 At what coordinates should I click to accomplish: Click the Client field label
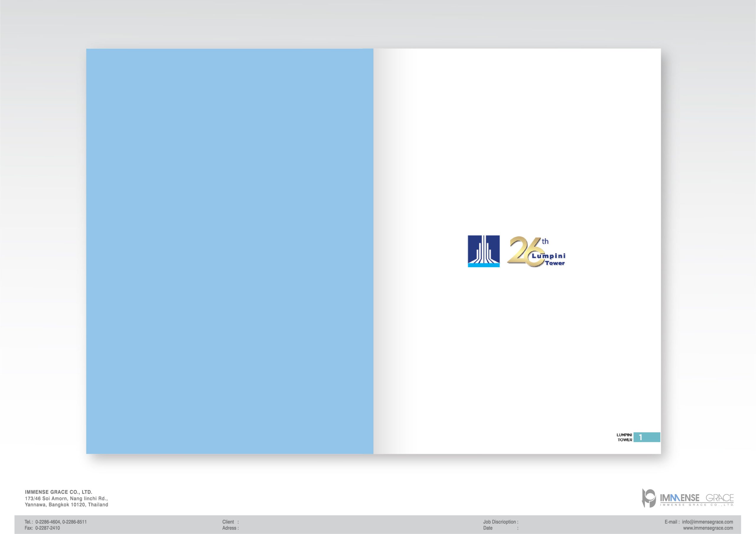coord(228,522)
